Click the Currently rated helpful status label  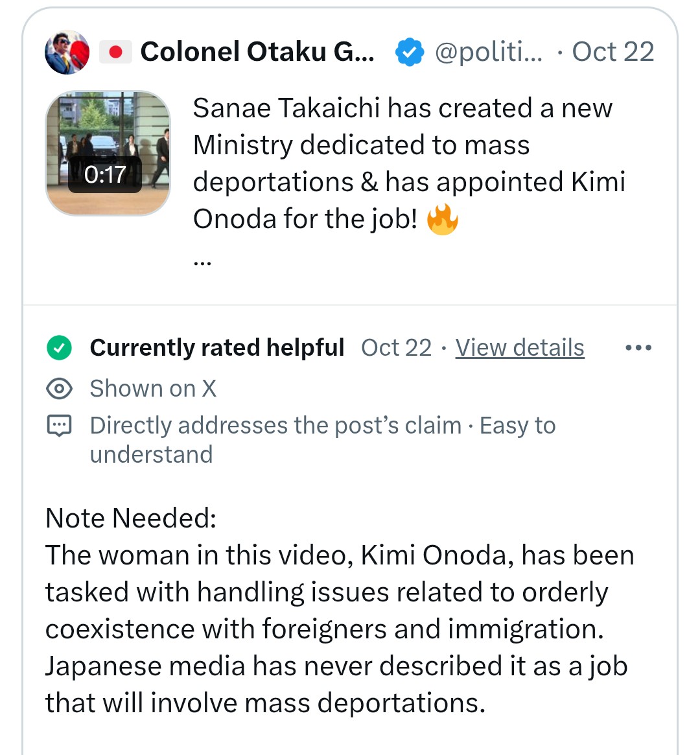[x=216, y=347]
